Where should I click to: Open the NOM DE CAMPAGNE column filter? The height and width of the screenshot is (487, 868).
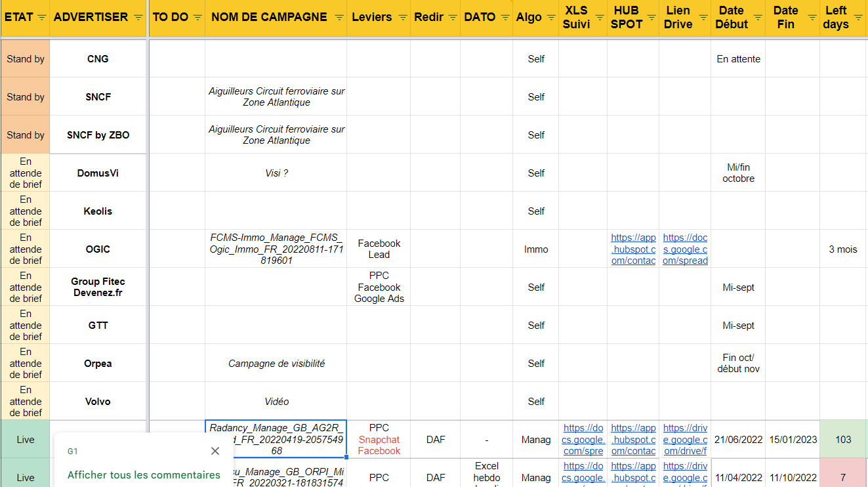(x=339, y=18)
